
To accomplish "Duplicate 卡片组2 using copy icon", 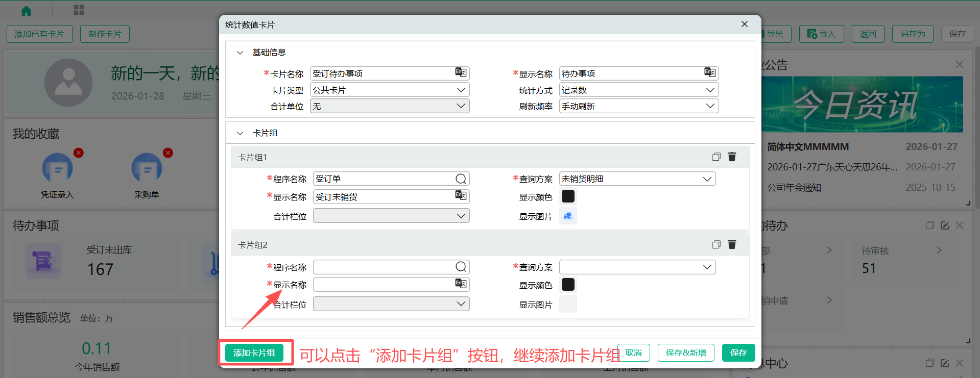I will (x=716, y=244).
